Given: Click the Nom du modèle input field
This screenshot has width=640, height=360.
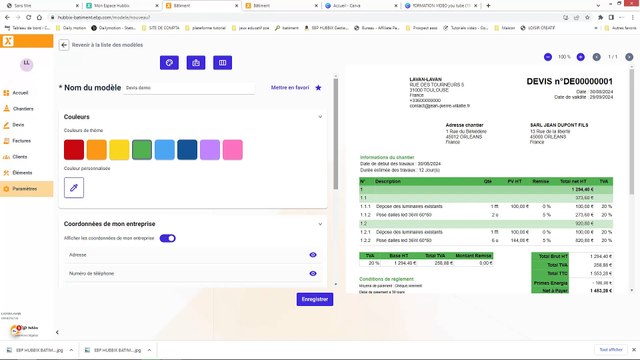Looking at the screenshot, I should click(x=189, y=88).
